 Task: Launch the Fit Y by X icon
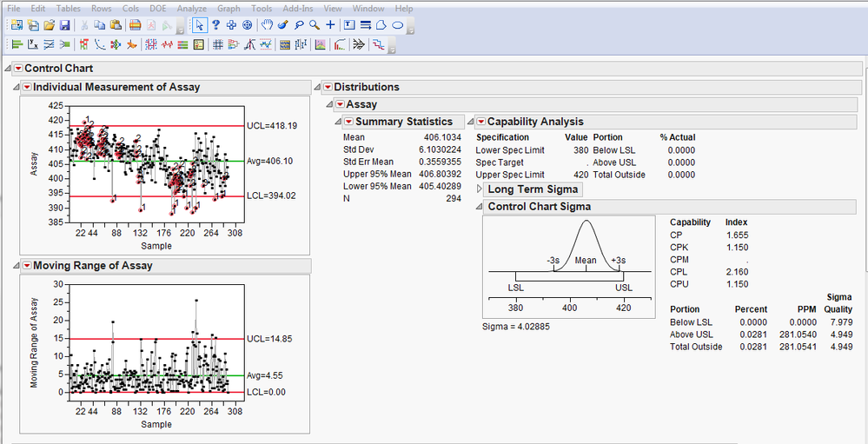coord(33,45)
